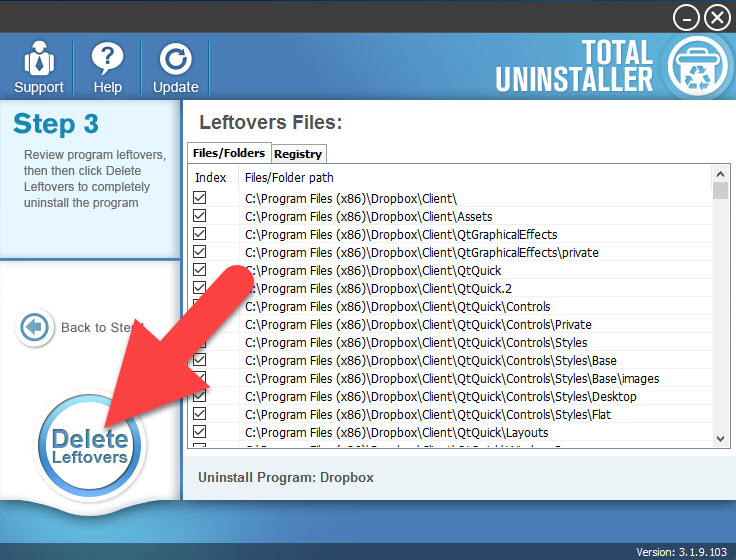Select the QtQuick\Controls\Styles path row
Viewport: 736px width, 560px height.
[x=416, y=342]
